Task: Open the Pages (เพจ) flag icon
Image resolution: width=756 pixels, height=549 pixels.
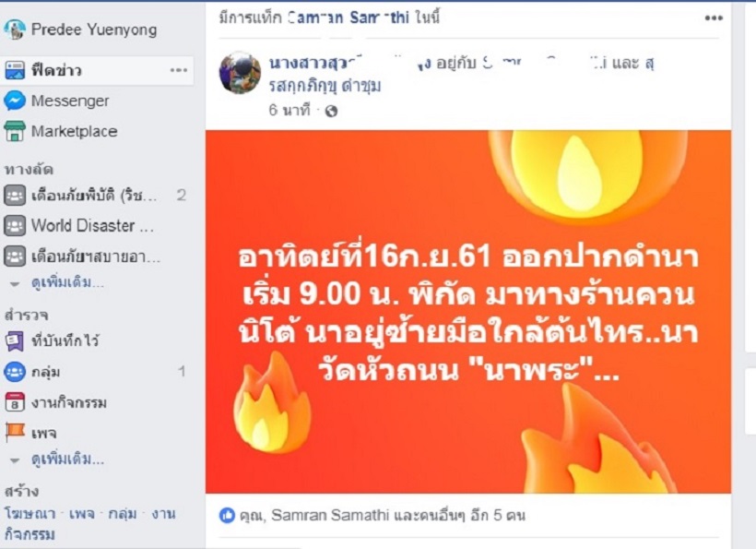Action: (x=15, y=433)
